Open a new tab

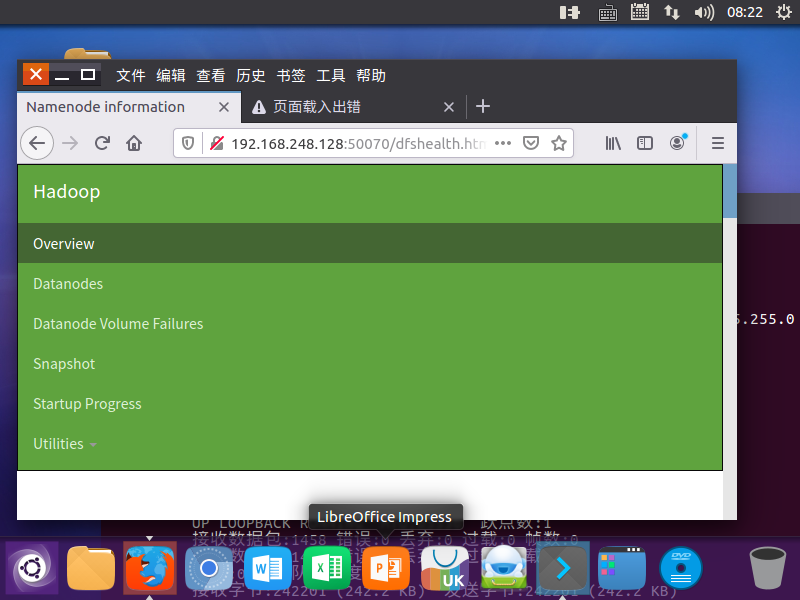[483, 107]
